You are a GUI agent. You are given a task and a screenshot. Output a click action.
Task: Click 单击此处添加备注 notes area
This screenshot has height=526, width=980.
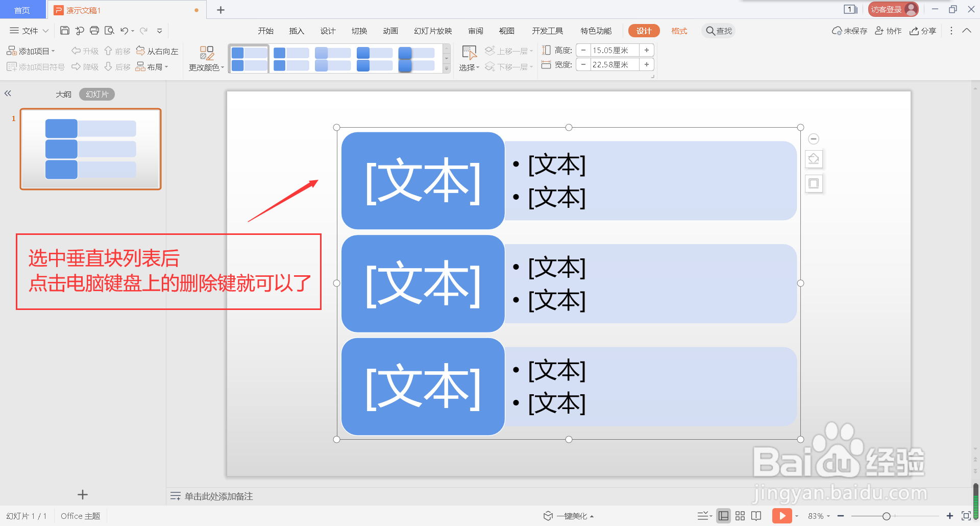[x=218, y=496]
